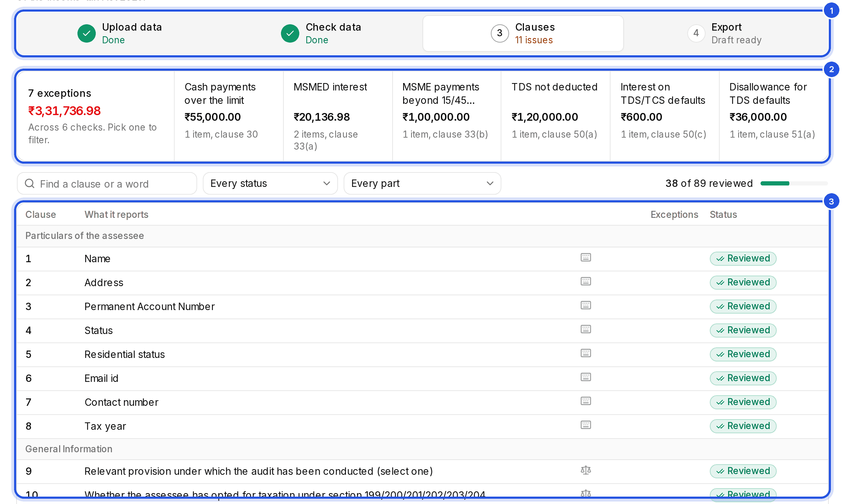Go to the Check data step

tap(321, 33)
